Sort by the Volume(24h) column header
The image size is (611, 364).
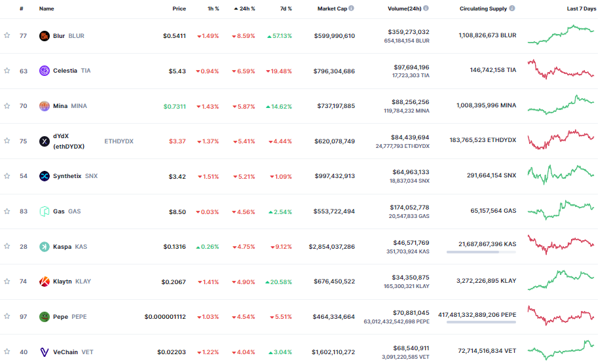[x=405, y=9]
